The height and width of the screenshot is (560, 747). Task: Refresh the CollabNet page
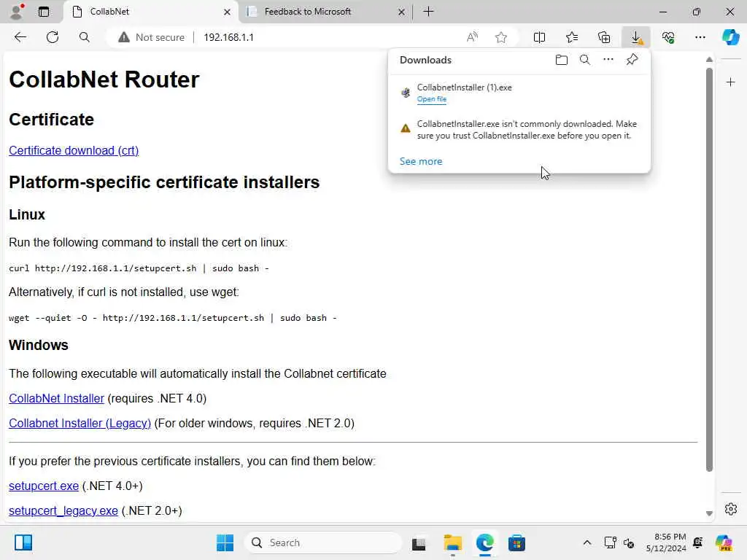point(53,37)
